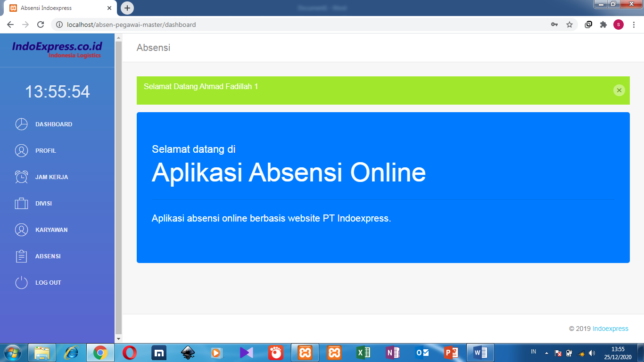Select the Profil icon in the sidebar
The width and height of the screenshot is (644, 362).
pos(21,150)
